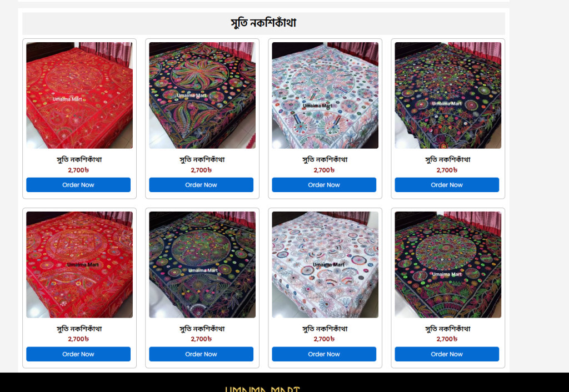Open the fourth top-row black floral bedspread photo

448,96
